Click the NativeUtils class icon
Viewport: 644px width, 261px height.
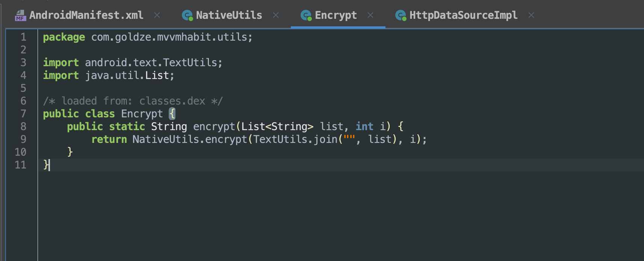(187, 15)
